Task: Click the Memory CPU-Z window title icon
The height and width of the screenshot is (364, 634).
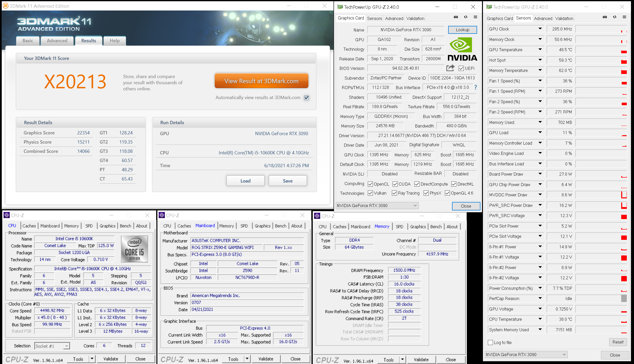Action: click(317, 216)
